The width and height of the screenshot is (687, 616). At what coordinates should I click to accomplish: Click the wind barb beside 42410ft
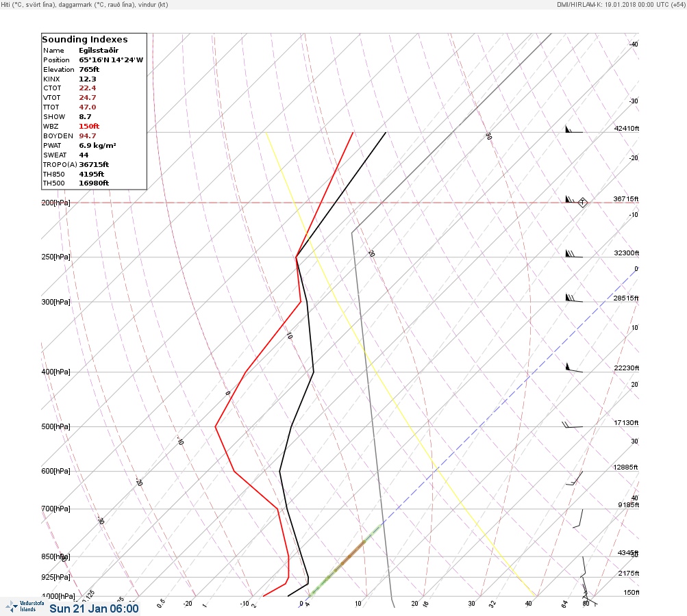(574, 129)
